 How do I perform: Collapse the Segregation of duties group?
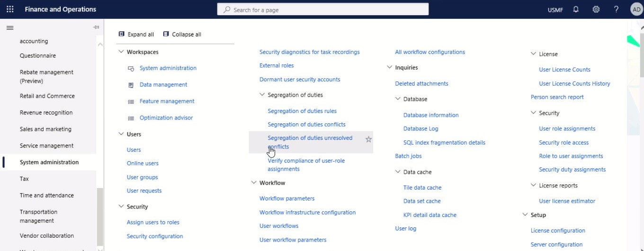coord(262,95)
